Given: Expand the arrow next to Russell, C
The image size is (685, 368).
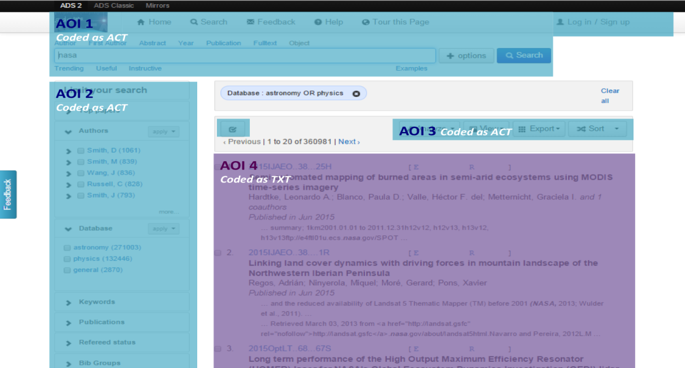Looking at the screenshot, I should pyautogui.click(x=69, y=185).
